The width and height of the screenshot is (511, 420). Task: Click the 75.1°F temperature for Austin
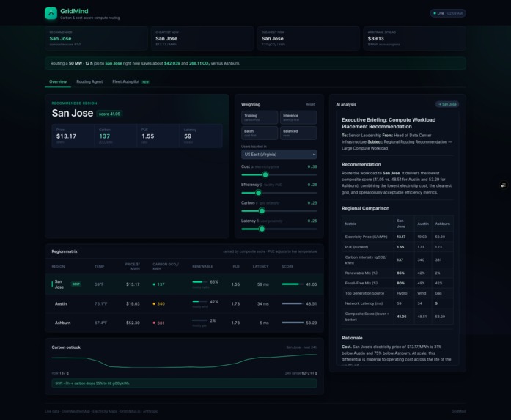(x=100, y=303)
